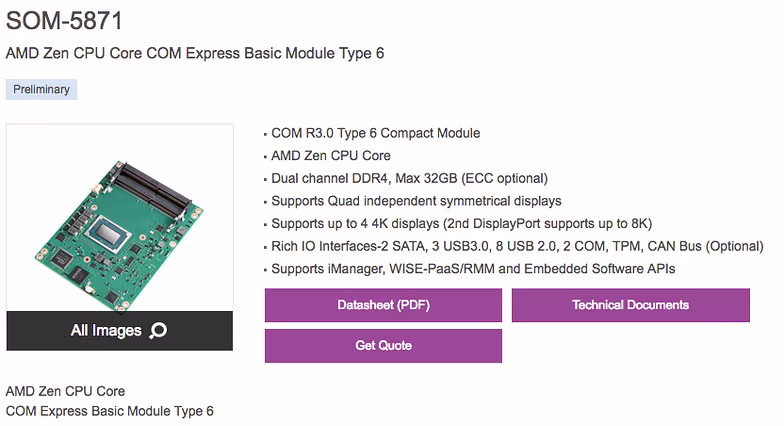Click the COM R3.0 Type 6 Compact Module bullet
784x426 pixels.
pos(376,133)
